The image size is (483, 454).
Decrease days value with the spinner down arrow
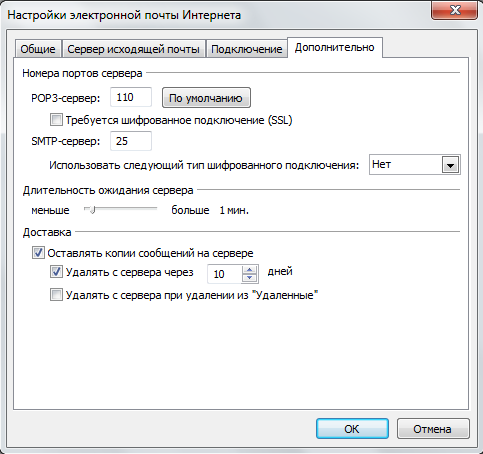click(x=249, y=278)
